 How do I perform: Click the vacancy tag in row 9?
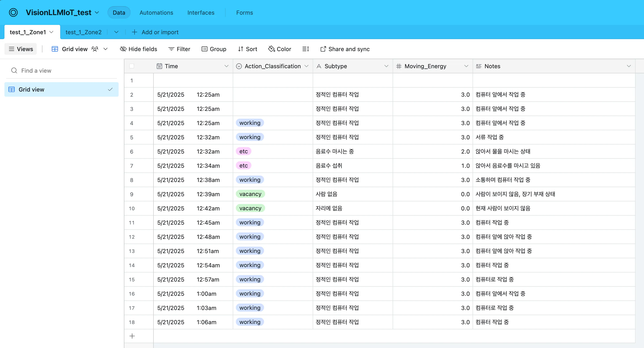point(250,194)
